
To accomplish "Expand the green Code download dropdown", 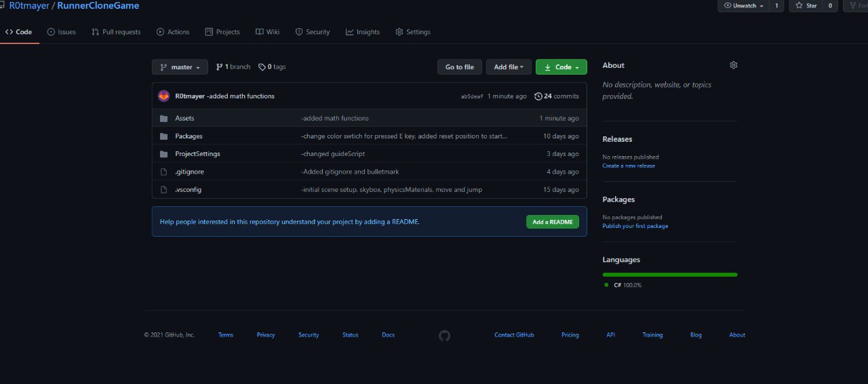I will coord(561,67).
